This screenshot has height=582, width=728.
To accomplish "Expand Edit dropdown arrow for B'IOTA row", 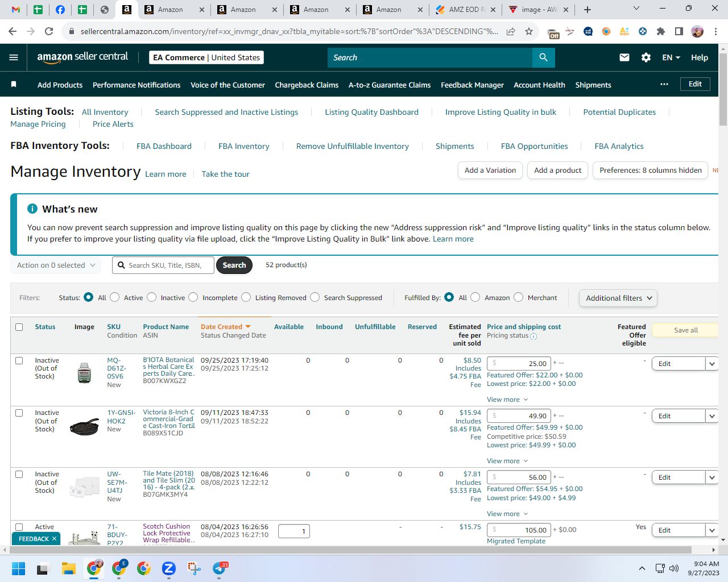I will point(712,364).
